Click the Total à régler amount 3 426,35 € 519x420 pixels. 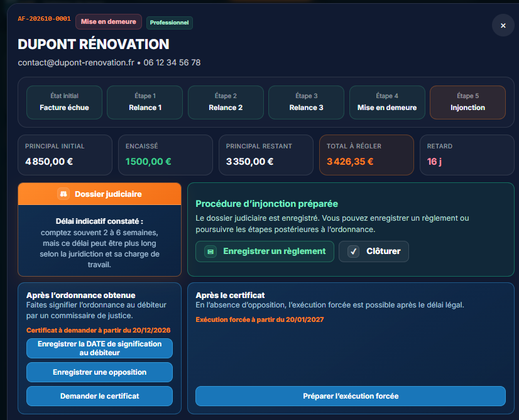point(350,162)
